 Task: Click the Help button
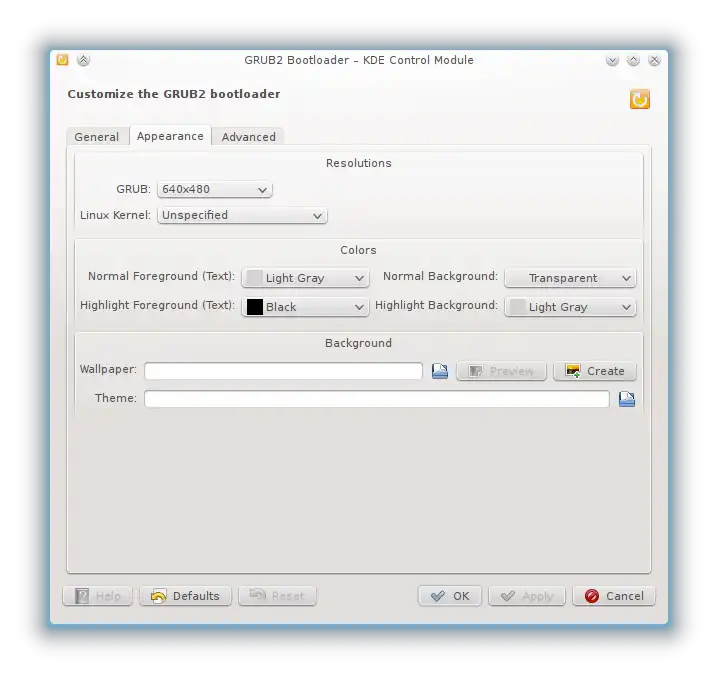98,596
